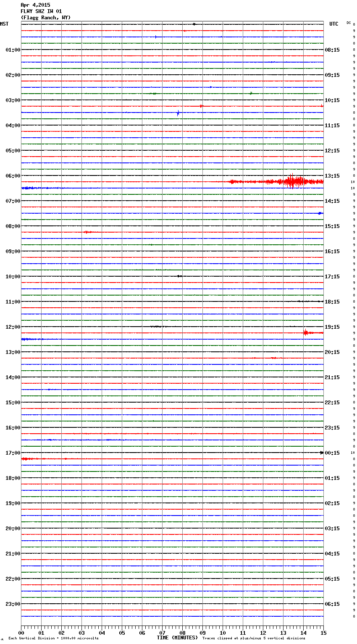Click the 15:15 UTC time label
357x644 pixels.
click(332, 226)
